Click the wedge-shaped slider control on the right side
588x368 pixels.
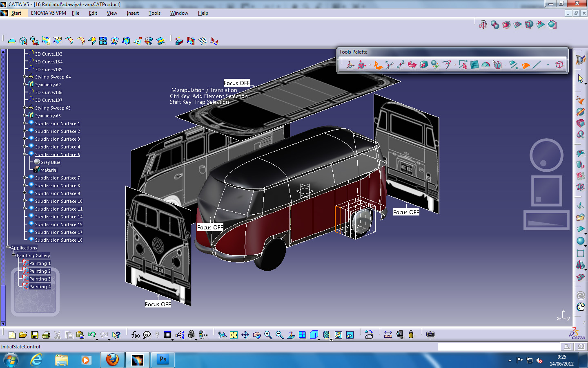click(546, 220)
